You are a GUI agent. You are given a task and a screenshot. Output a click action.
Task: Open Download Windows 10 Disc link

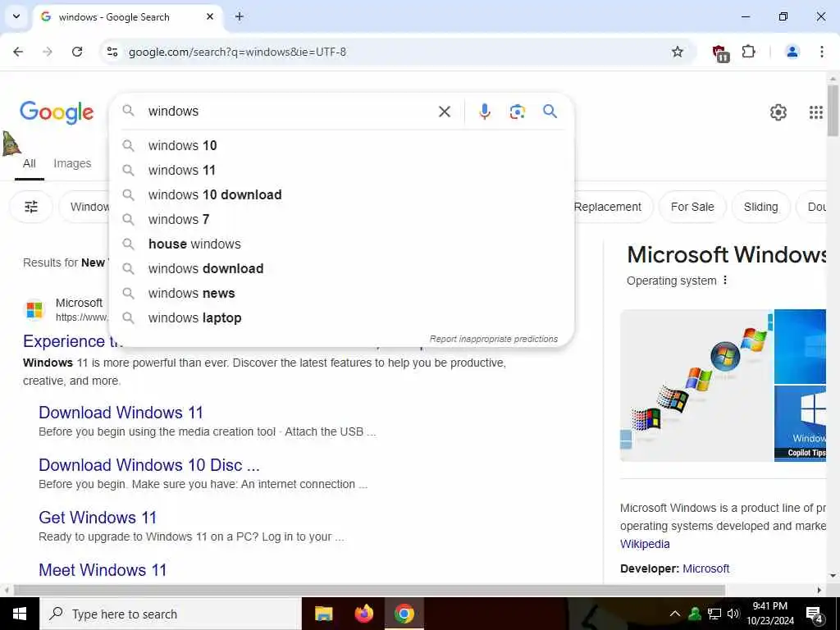[149, 465]
